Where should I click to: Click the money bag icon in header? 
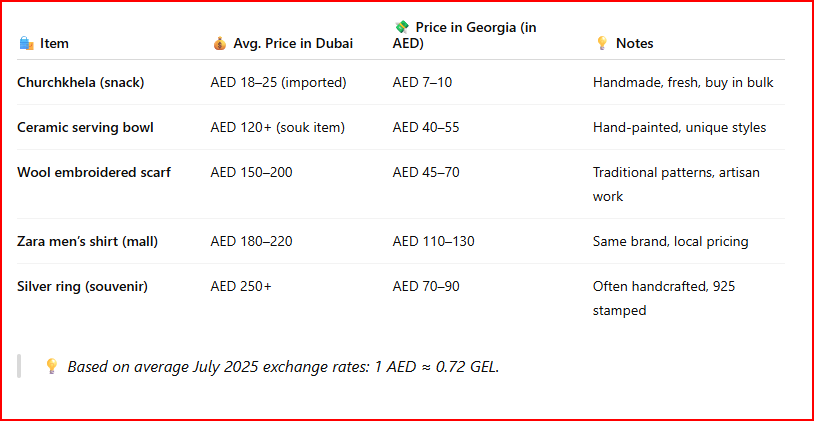[220, 43]
